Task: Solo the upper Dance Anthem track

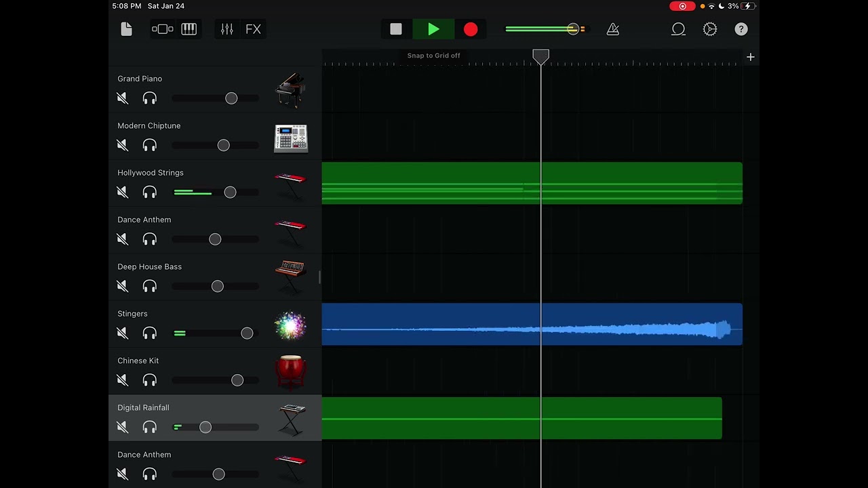Action: 150,239
